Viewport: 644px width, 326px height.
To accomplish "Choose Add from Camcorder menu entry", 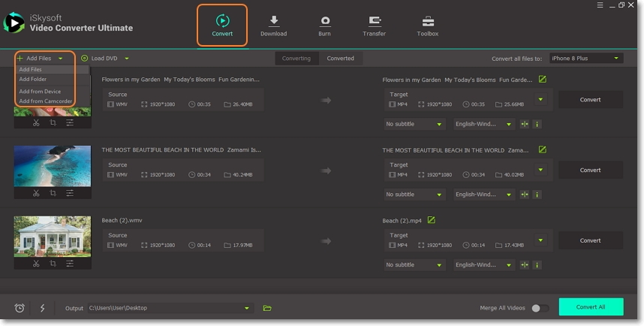I will pyautogui.click(x=46, y=101).
